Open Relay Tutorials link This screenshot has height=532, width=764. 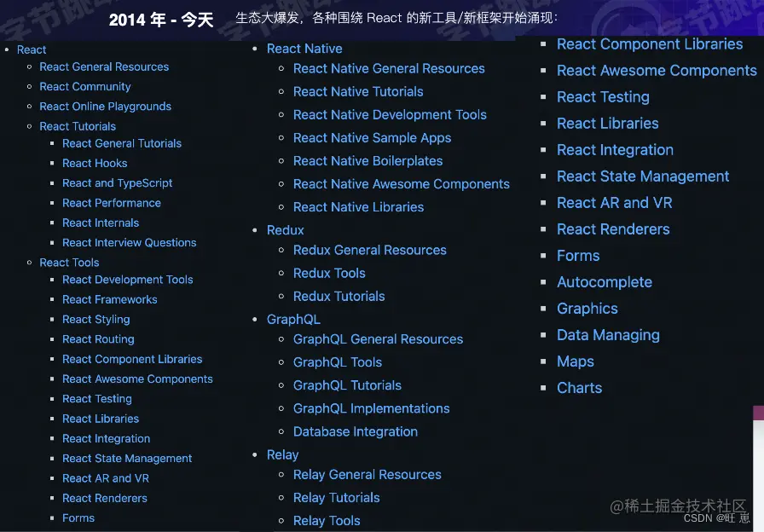(337, 498)
